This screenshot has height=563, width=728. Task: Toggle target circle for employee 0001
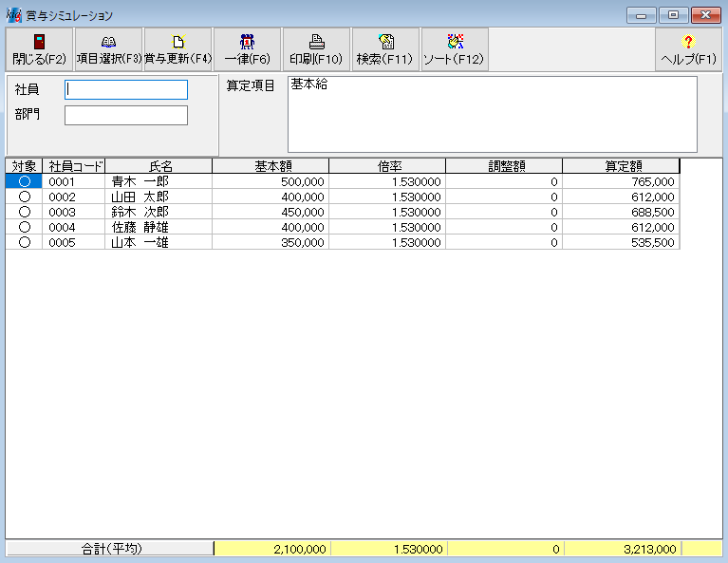[x=25, y=181]
